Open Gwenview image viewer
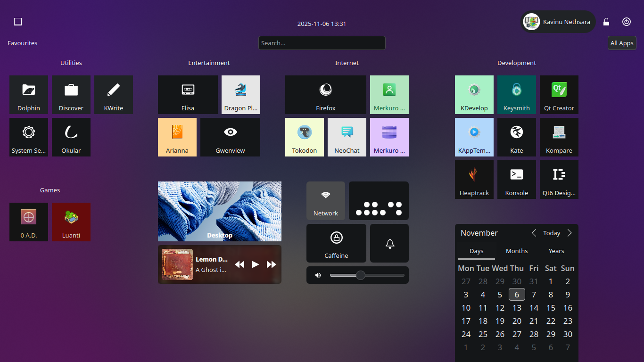Viewport: 644px width, 362px height. (230, 137)
